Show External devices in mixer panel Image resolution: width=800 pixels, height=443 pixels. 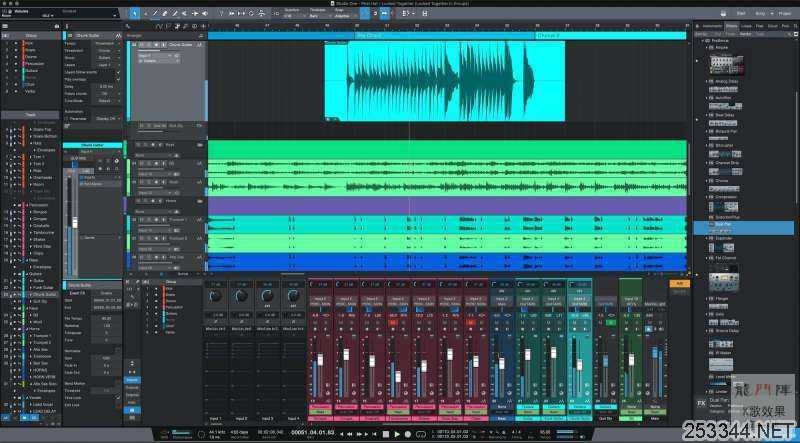pos(132,395)
